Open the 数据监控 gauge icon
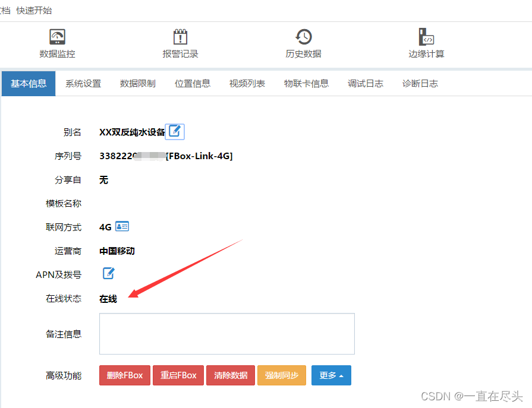The image size is (532, 408). tap(57, 37)
